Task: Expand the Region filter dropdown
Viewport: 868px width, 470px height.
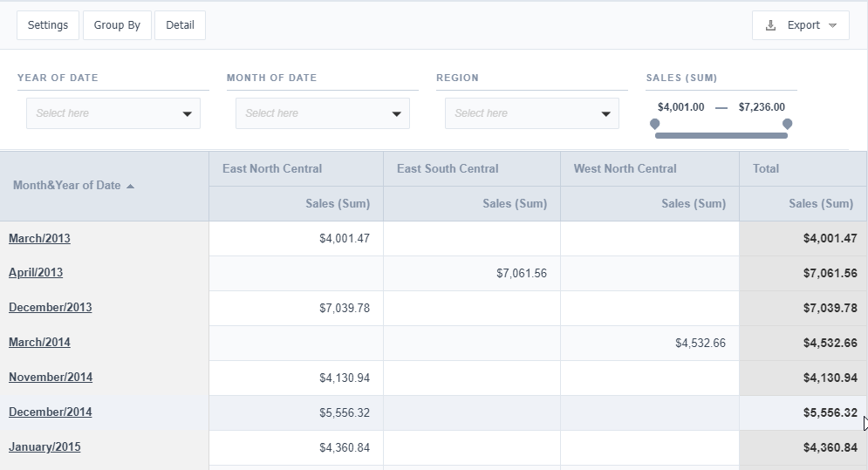Action: pos(605,113)
